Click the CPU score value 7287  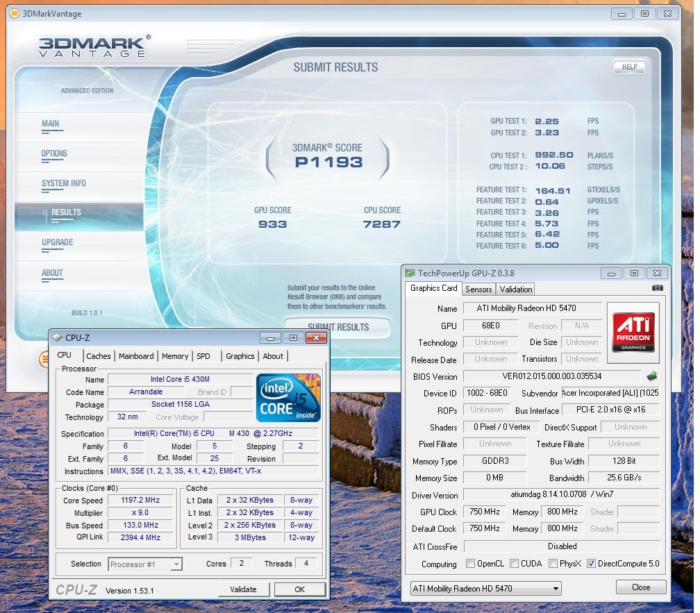click(382, 224)
